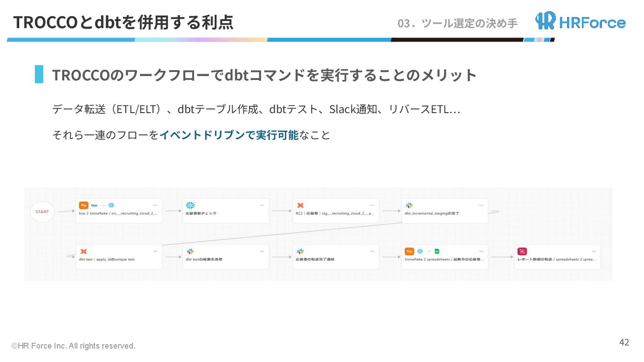Click the small Snowflake icon on the box 2 Snowflake task
644x362 pixels.
coord(111,205)
